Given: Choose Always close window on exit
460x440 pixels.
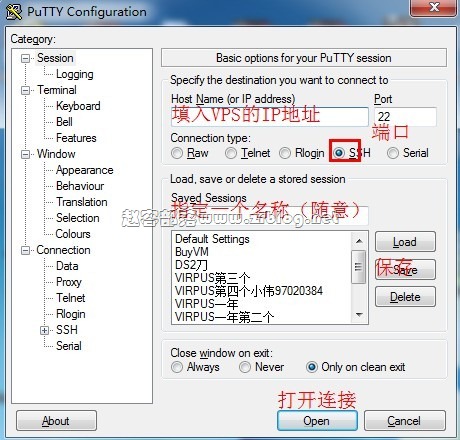Looking at the screenshot, I should coord(177,367).
